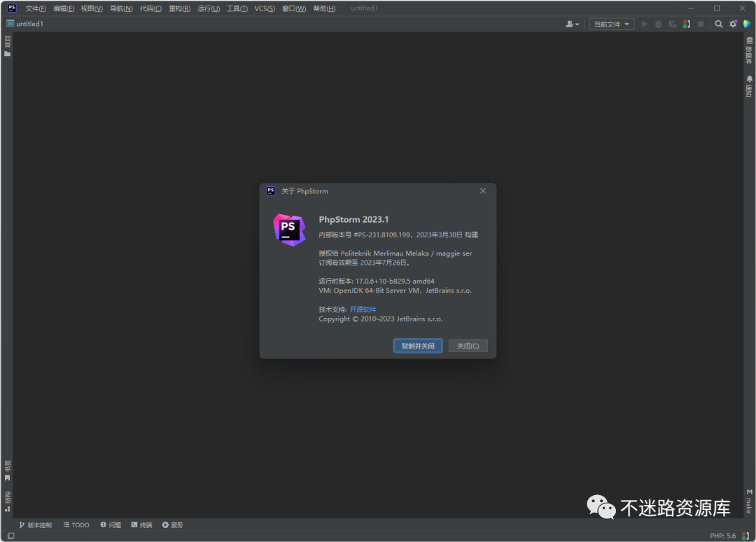The width and height of the screenshot is (756, 542).
Task: Open the 通知 notifications tool window
Action: click(x=749, y=86)
